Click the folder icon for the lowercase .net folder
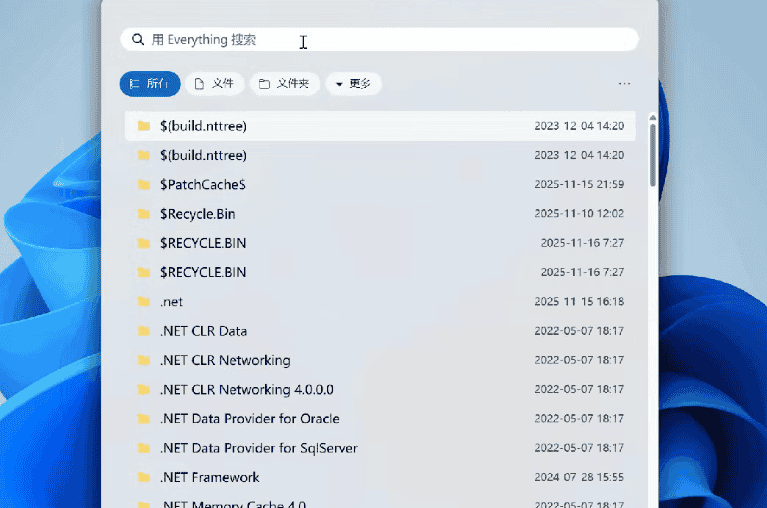Viewport: 767px width, 508px height. coord(144,302)
